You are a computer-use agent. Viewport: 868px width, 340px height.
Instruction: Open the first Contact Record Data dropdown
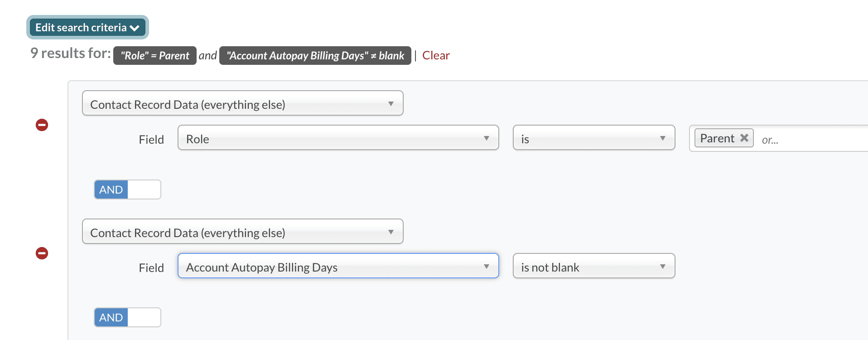242,103
